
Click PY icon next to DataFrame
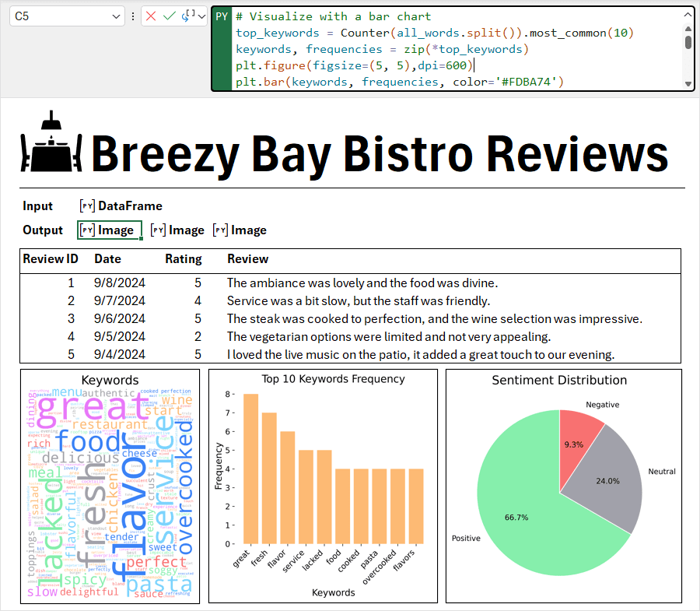click(87, 206)
